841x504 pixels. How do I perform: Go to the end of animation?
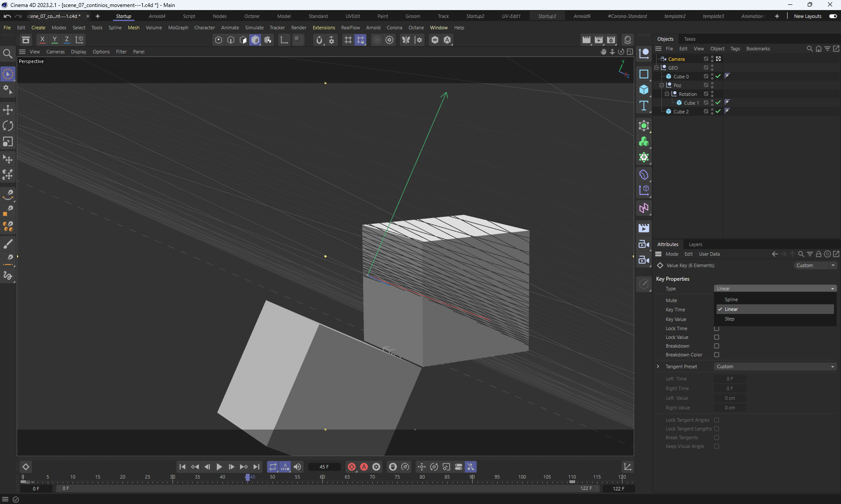pos(256,467)
